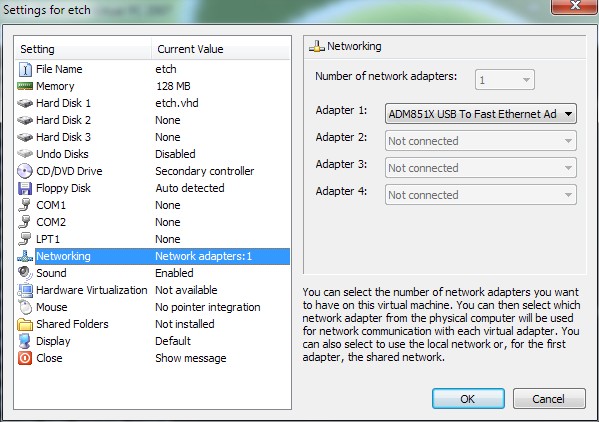Image resolution: width=599 pixels, height=422 pixels.
Task: Click the Floppy Disk icon
Action: pyautogui.click(x=25, y=188)
